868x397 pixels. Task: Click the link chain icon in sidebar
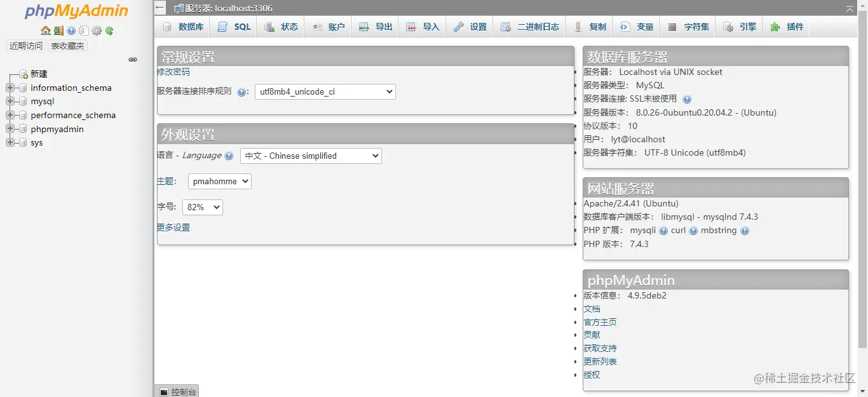click(133, 60)
